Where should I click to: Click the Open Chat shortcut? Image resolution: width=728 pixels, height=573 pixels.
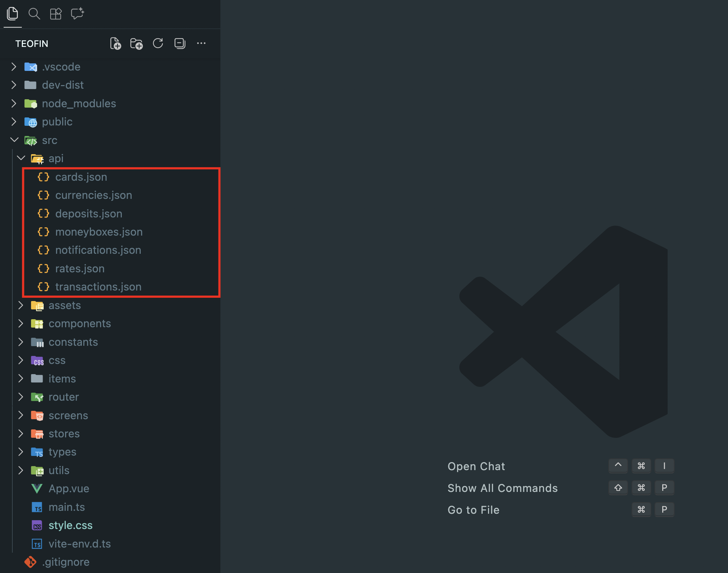coord(476,466)
